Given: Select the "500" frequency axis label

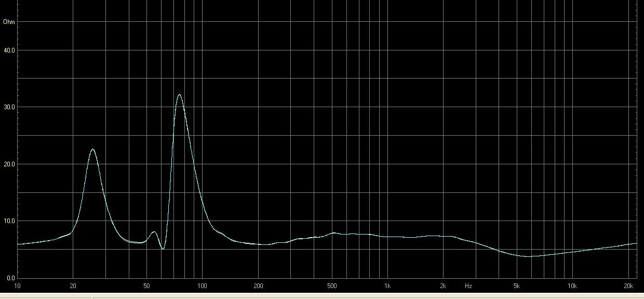Looking at the screenshot, I should coord(332,286).
